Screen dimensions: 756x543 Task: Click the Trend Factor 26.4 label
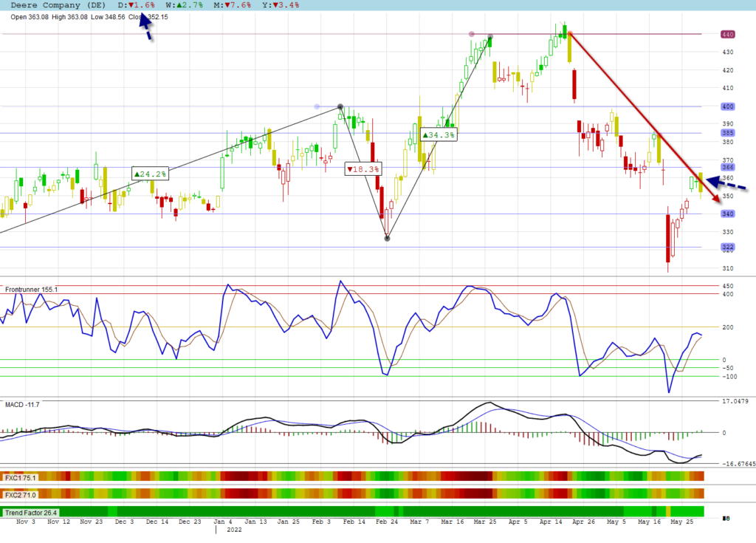[31, 513]
